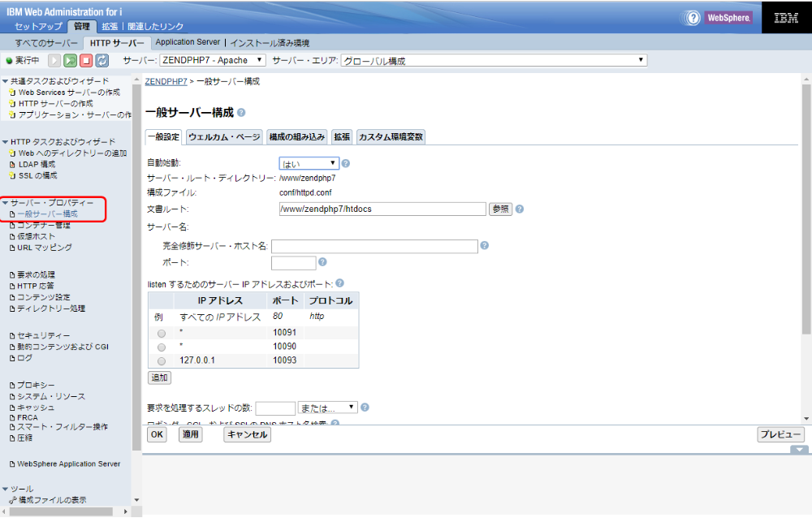Open 仮想ホスト in the sidebar
Screen dimensions: 812x522
36,237
